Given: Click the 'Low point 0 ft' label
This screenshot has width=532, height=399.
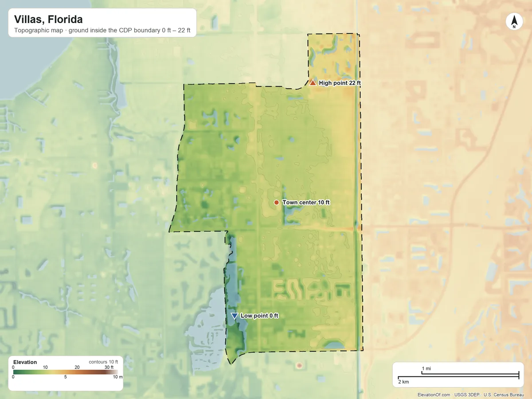Looking at the screenshot, I should 259,316.
